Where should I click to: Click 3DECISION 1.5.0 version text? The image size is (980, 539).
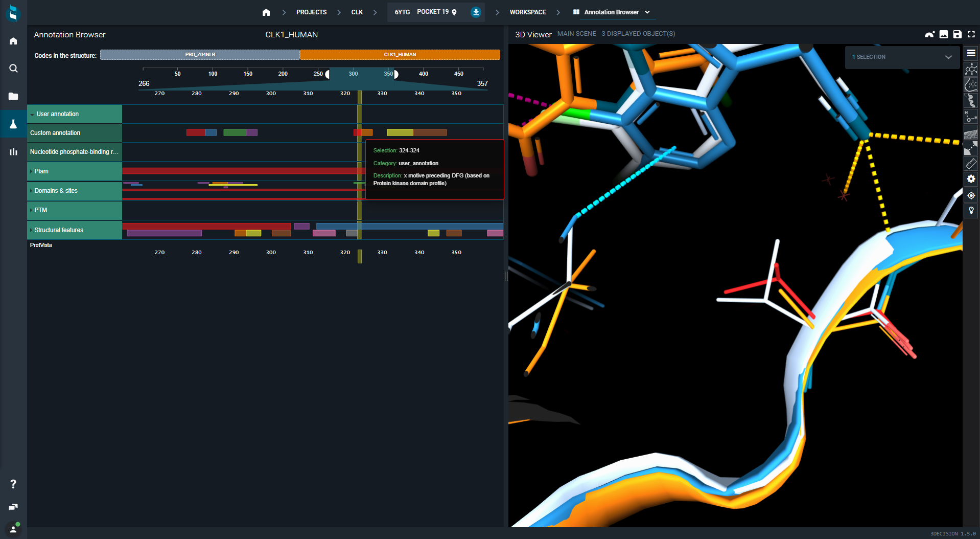coord(952,534)
